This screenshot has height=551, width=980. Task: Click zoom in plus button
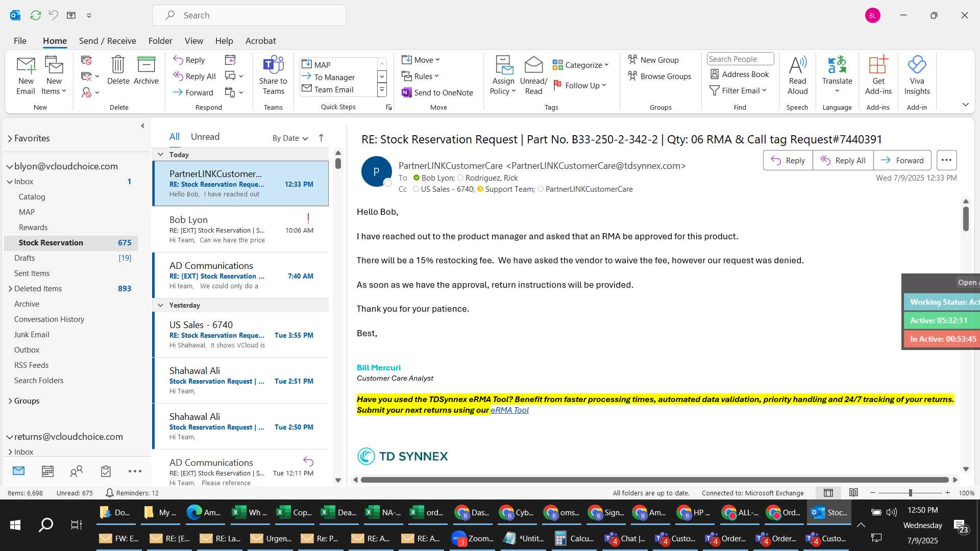point(947,493)
